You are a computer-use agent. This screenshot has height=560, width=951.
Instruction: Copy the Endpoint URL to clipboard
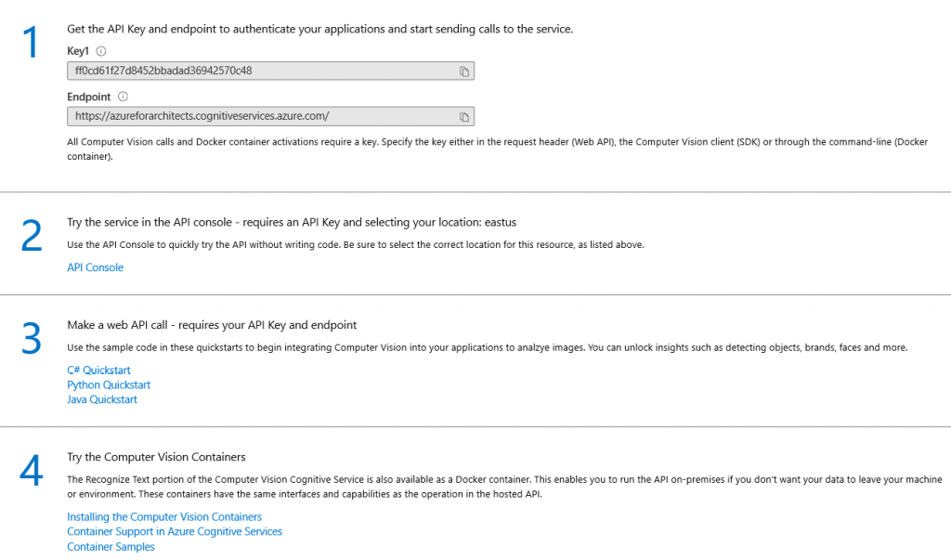point(464,117)
